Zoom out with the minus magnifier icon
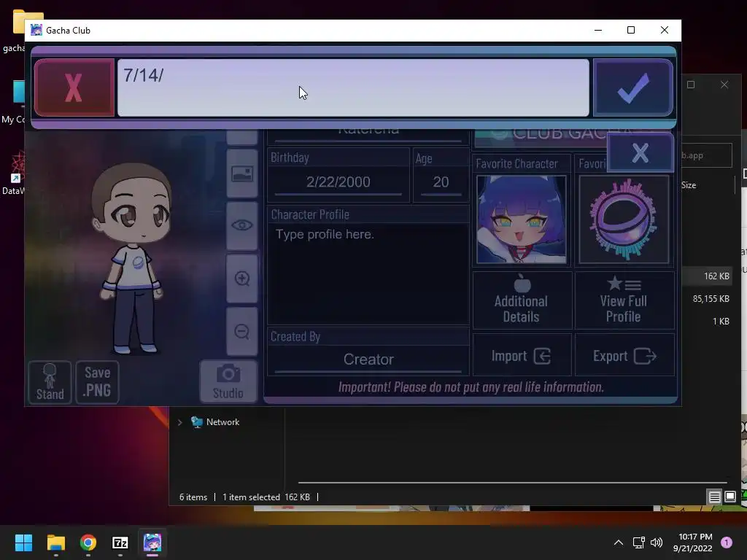This screenshot has width=747, height=560. [x=242, y=332]
